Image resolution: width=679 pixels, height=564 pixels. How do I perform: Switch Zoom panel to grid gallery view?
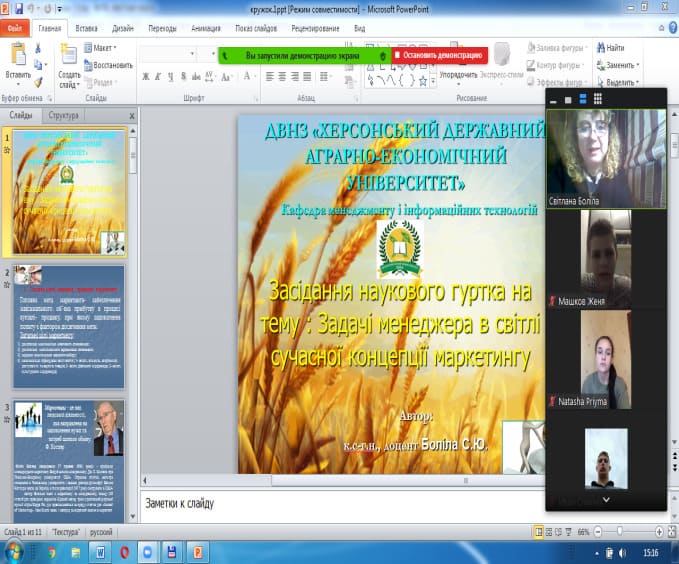(x=598, y=99)
